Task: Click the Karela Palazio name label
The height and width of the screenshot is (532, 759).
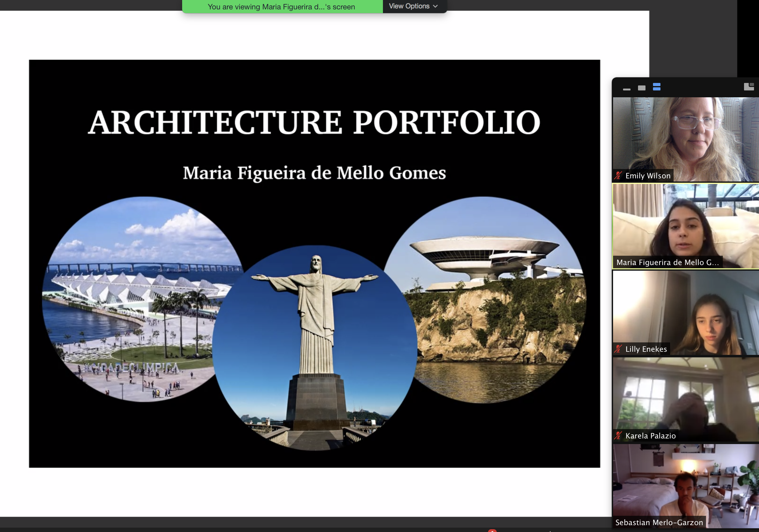Action: pyautogui.click(x=650, y=436)
